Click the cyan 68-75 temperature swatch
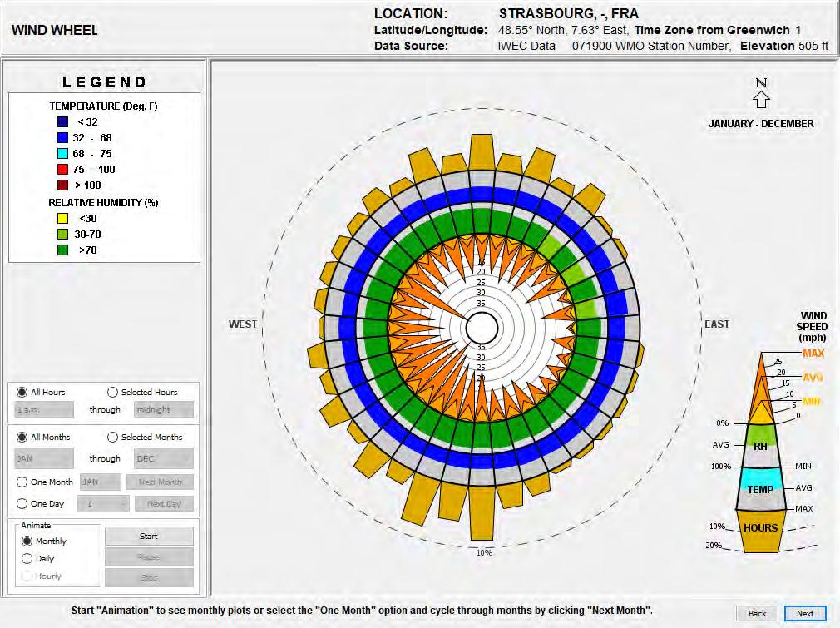 [62, 154]
